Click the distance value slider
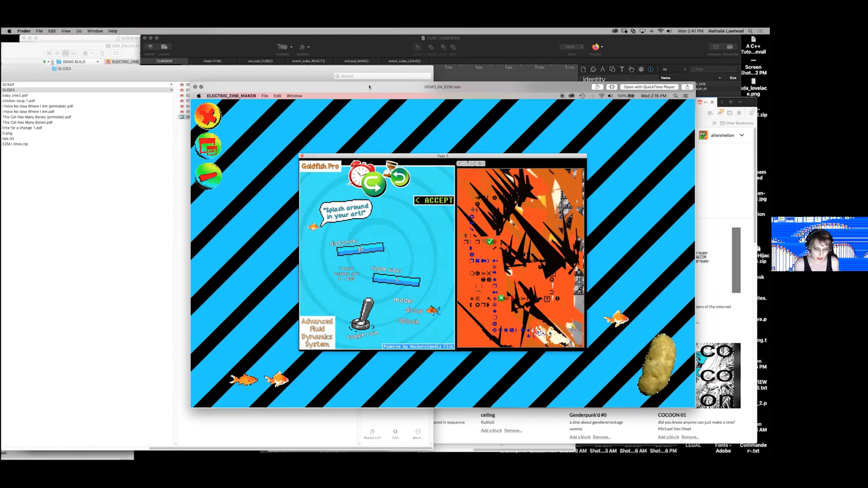 point(360,249)
